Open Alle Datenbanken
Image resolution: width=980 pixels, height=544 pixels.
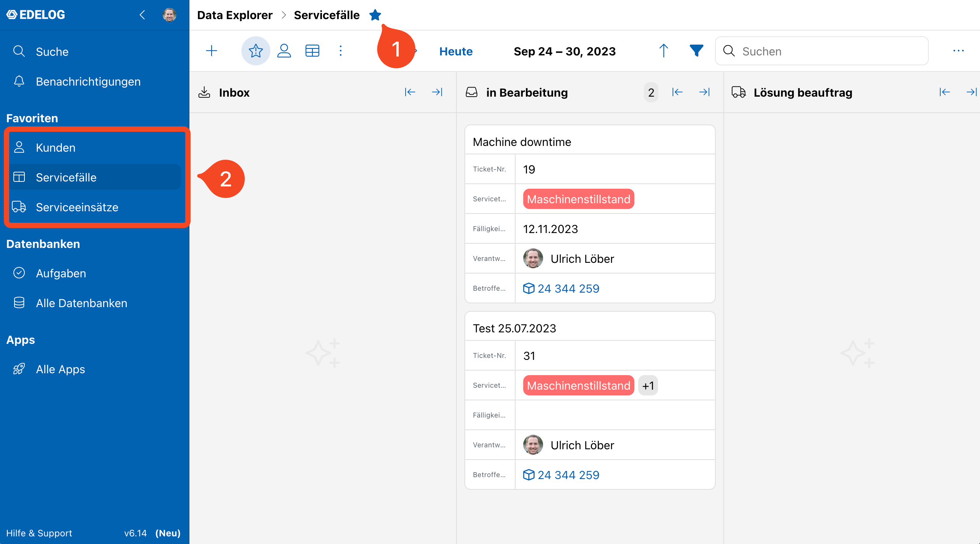[95, 303]
